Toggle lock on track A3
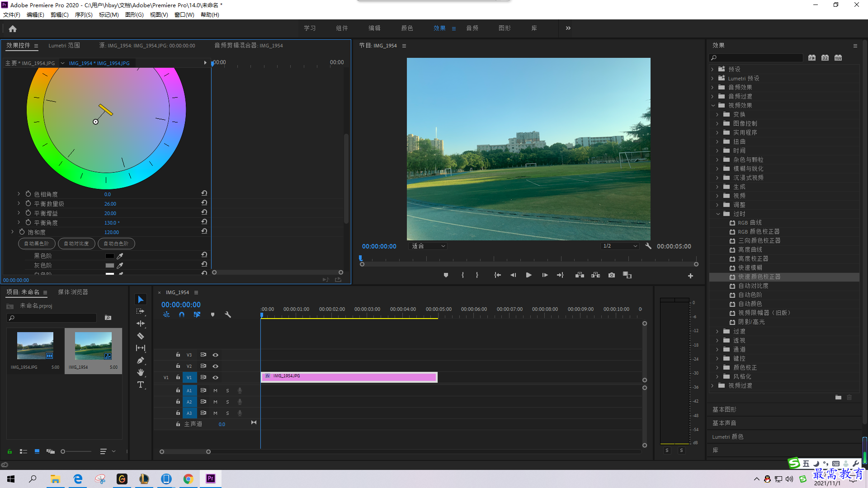 click(178, 413)
